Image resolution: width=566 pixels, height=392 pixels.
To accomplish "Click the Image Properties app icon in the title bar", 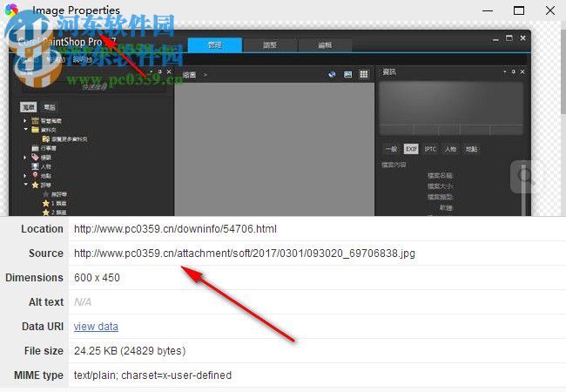I will [x=11, y=10].
